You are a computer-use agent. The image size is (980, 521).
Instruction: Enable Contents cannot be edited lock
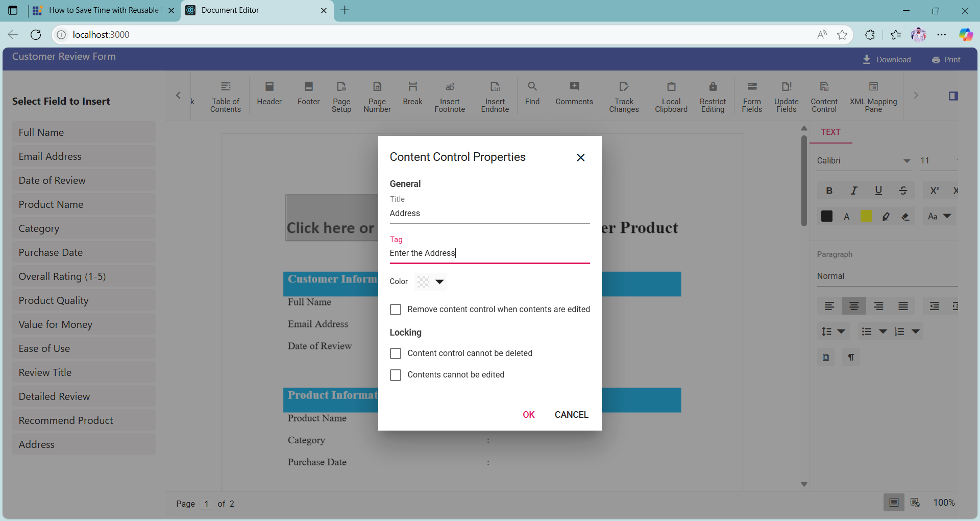(396, 375)
